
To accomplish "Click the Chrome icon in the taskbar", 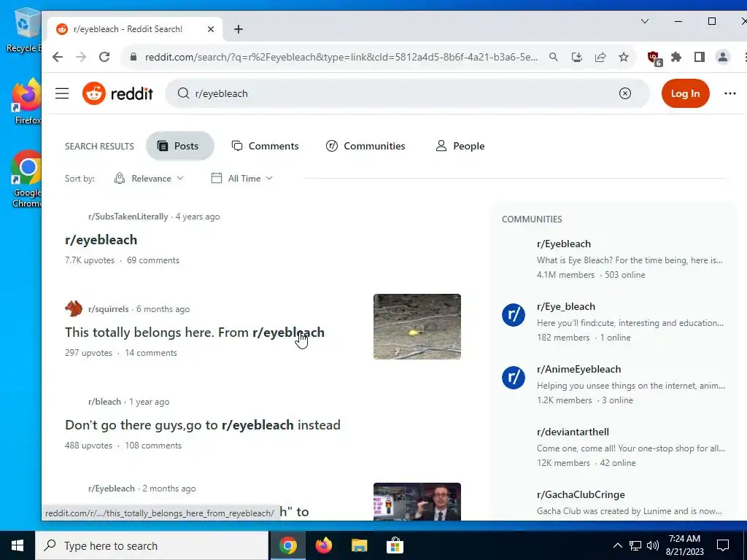I will [x=287, y=545].
